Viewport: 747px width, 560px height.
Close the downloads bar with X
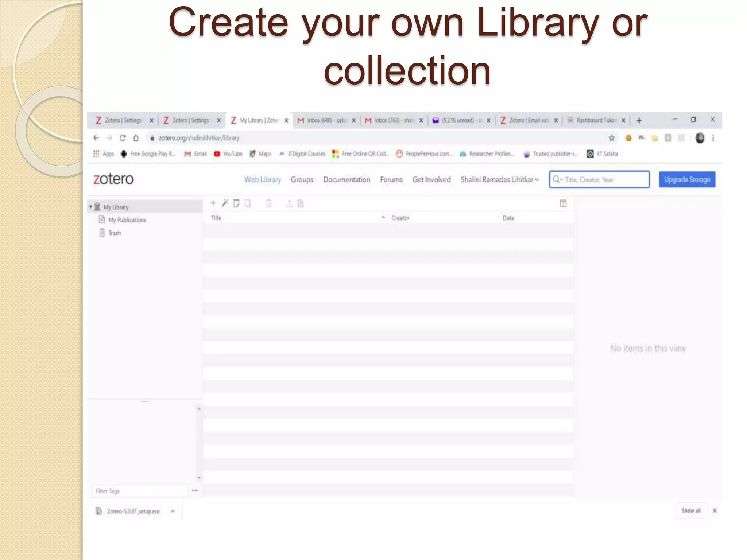point(715,510)
